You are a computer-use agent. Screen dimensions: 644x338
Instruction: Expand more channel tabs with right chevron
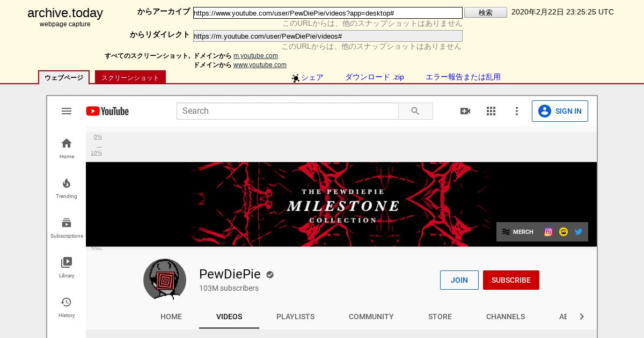tap(582, 317)
